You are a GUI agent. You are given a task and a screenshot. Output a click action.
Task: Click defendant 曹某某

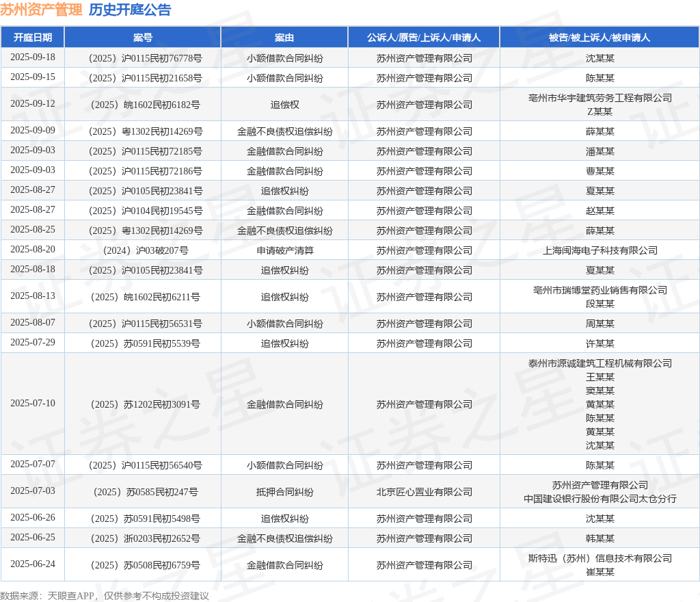(x=600, y=171)
